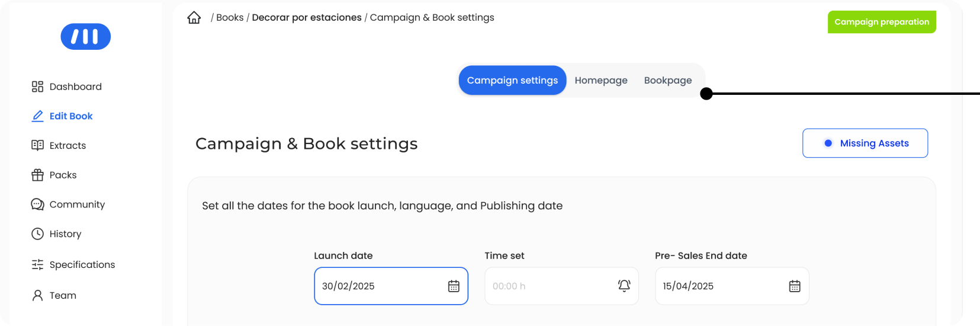Click the Books breadcrumb link
Image resolution: width=980 pixels, height=326 pixels.
230,18
